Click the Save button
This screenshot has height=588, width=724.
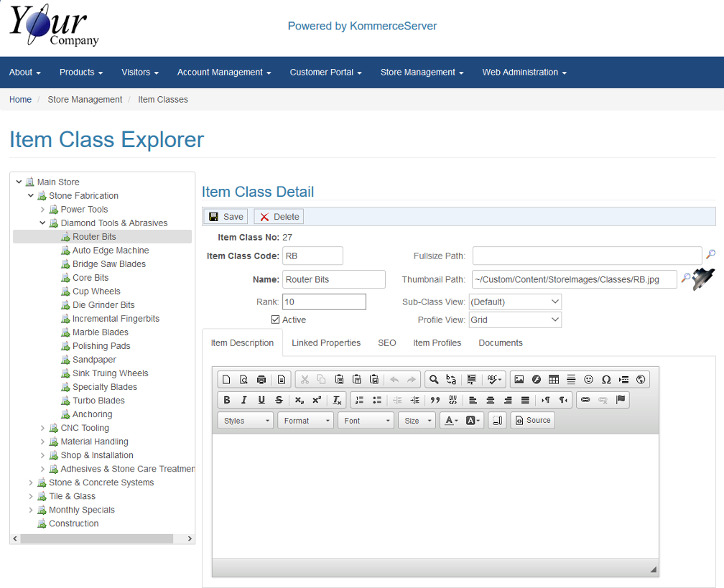[x=226, y=217]
